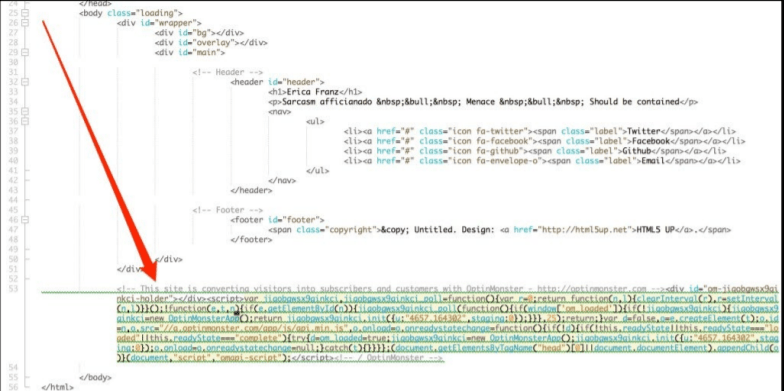
Task: Fold the nav block at line 35
Action: click(x=24, y=111)
